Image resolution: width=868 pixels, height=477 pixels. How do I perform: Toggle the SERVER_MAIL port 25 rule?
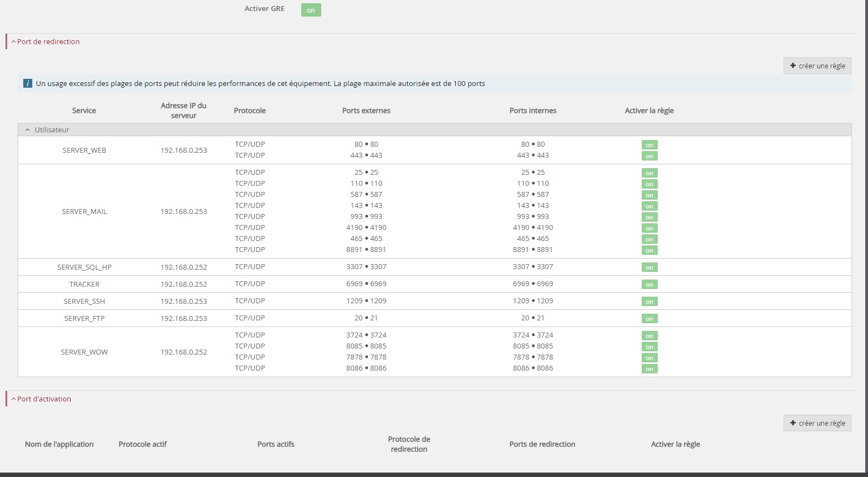point(649,173)
